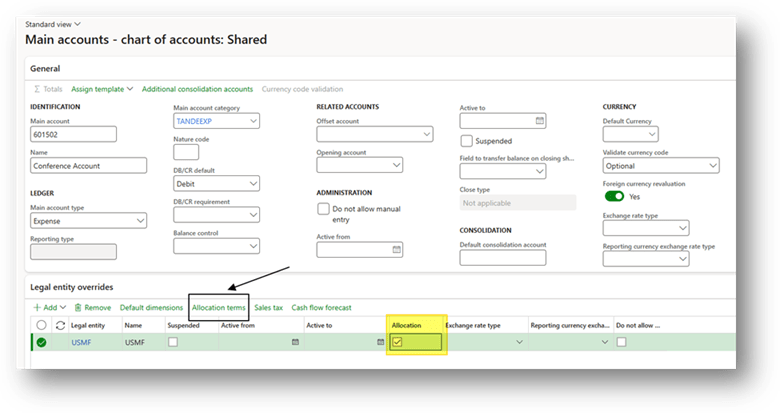The width and height of the screenshot is (780, 413).
Task: Click into the Name field containing Conference Account
Action: pyautogui.click(x=73, y=166)
